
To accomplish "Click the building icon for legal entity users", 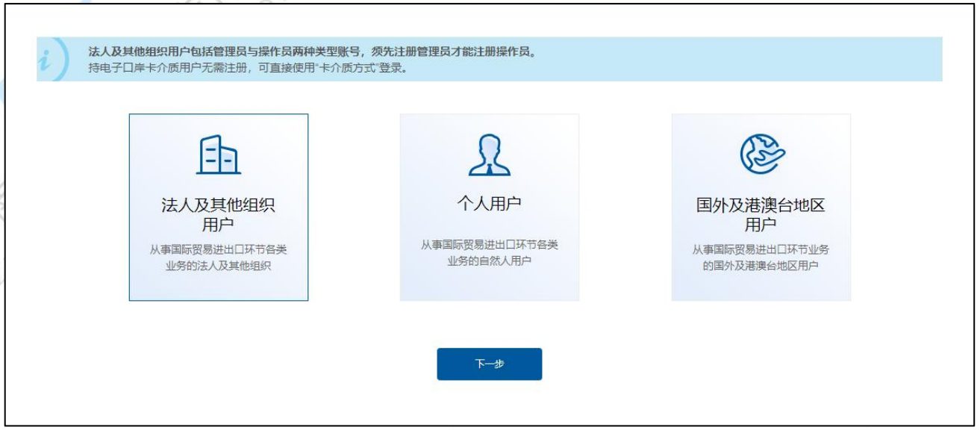I will [218, 156].
